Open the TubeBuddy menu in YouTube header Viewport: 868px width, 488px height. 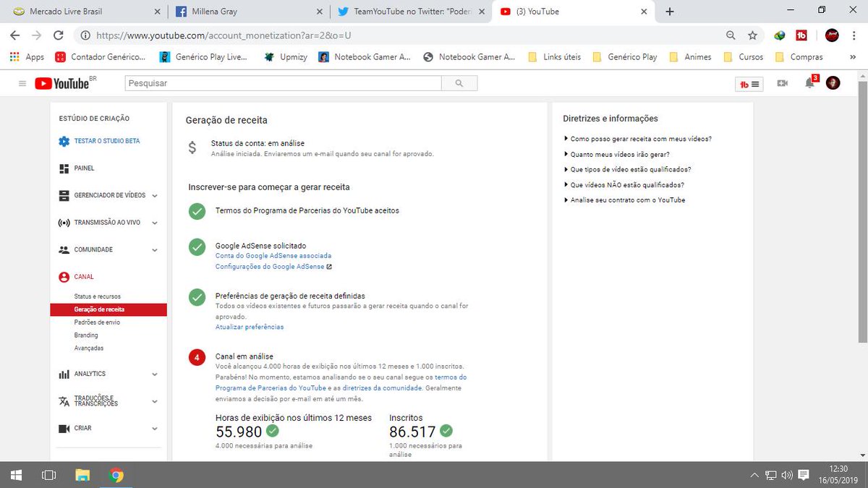click(749, 84)
